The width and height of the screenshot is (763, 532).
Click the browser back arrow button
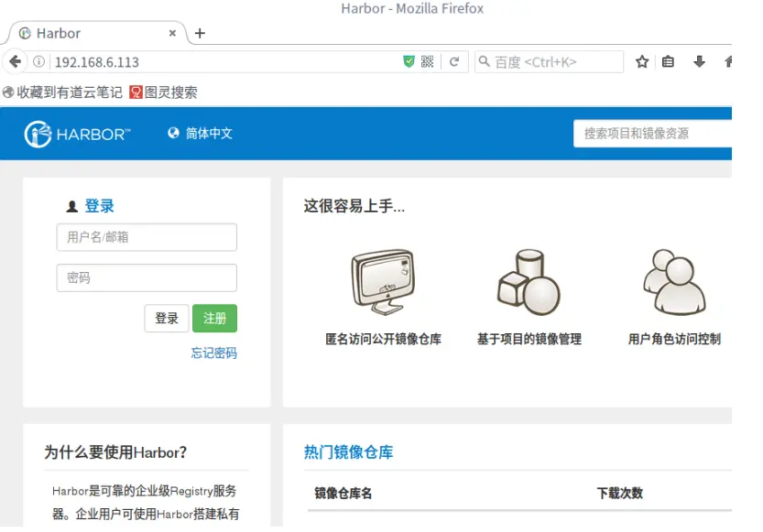15,61
